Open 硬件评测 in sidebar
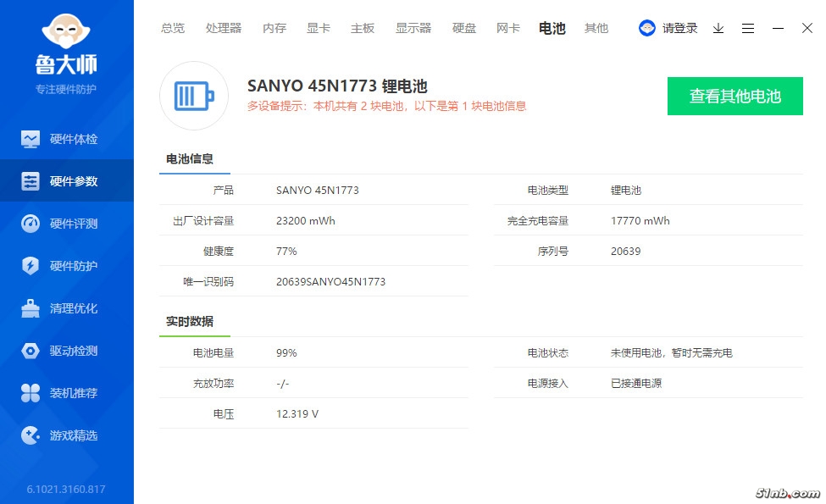This screenshot has width=826, height=504. point(74,224)
